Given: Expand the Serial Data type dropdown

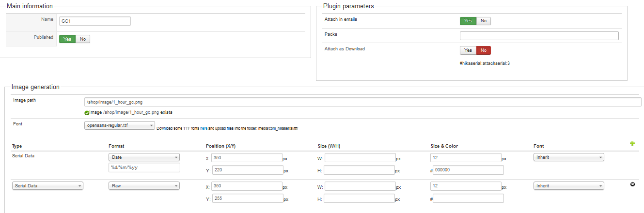Looking at the screenshot, I should click(x=47, y=186).
